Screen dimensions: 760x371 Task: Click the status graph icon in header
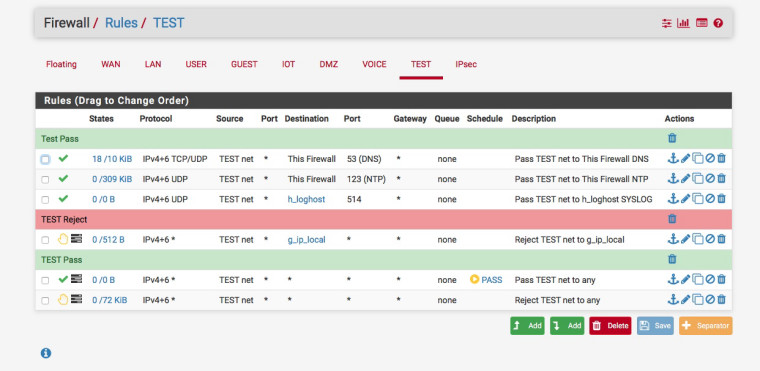pyautogui.click(x=683, y=23)
